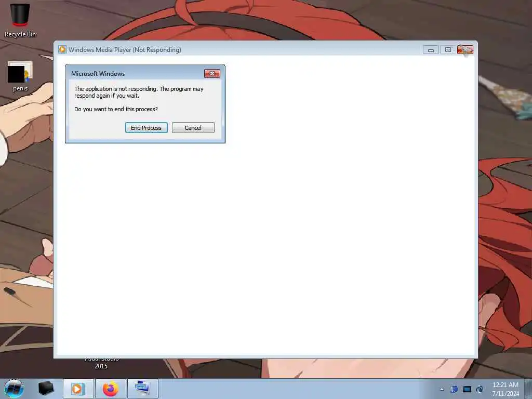
Task: Click the computer keyboard taskbar icon
Action: tap(143, 389)
